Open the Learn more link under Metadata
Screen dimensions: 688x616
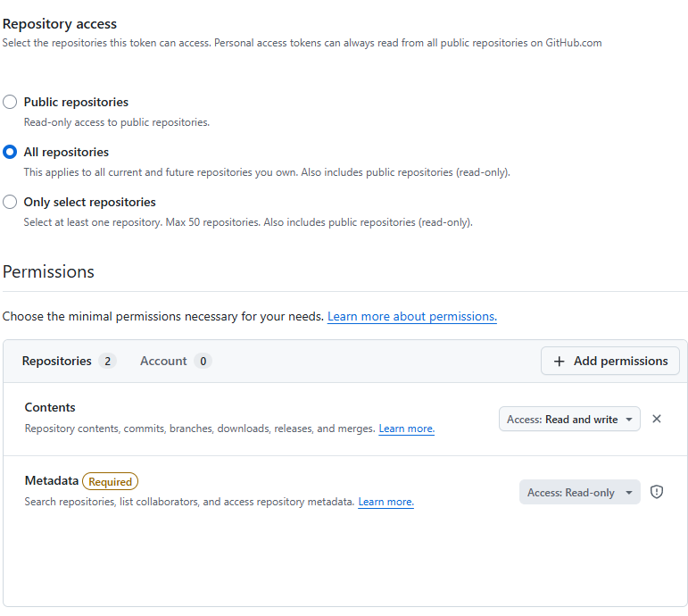tap(385, 502)
